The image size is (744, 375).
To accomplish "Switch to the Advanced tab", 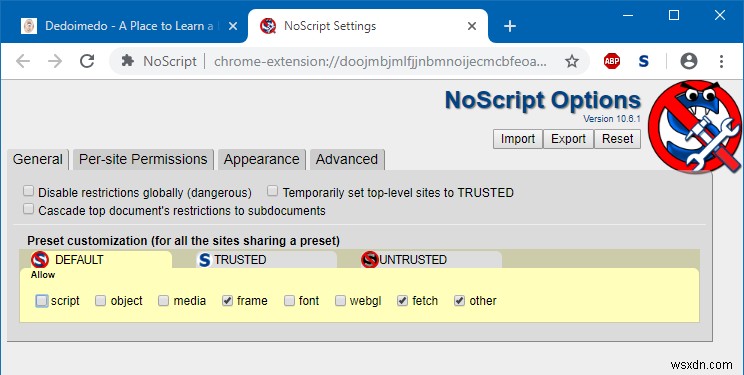I will pos(347,159).
